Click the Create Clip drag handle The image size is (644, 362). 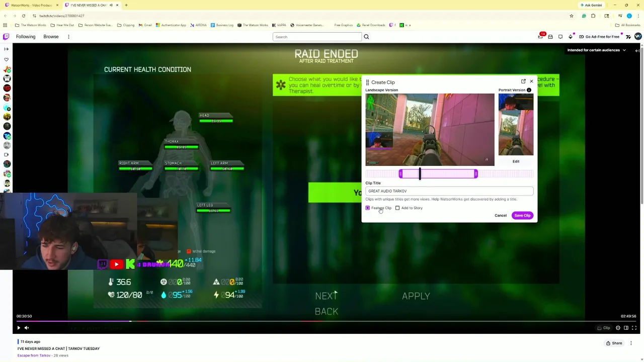(x=367, y=82)
